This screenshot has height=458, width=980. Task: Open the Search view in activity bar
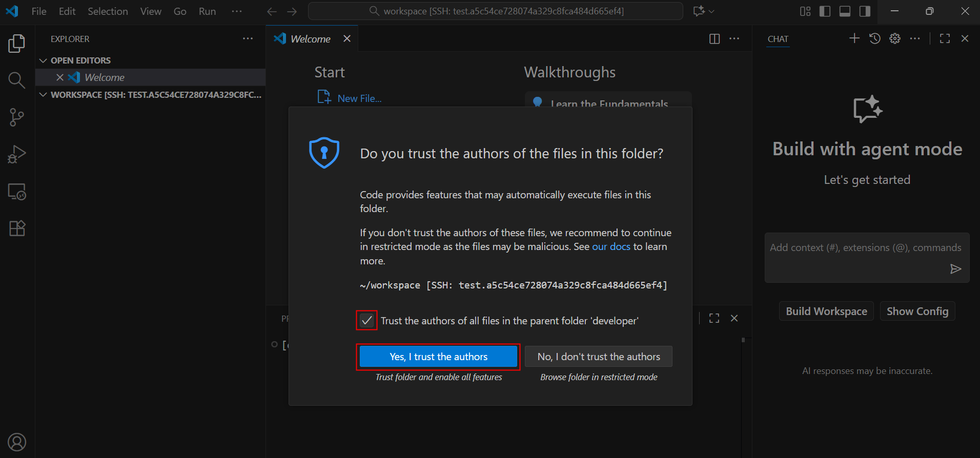[16, 80]
